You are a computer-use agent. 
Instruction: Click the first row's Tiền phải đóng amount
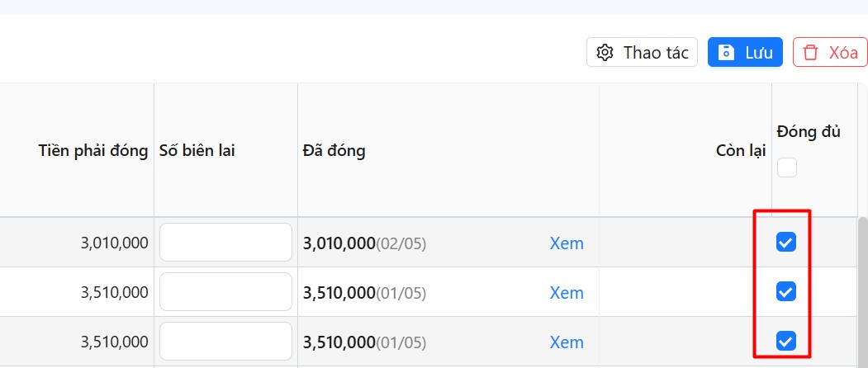click(x=114, y=243)
